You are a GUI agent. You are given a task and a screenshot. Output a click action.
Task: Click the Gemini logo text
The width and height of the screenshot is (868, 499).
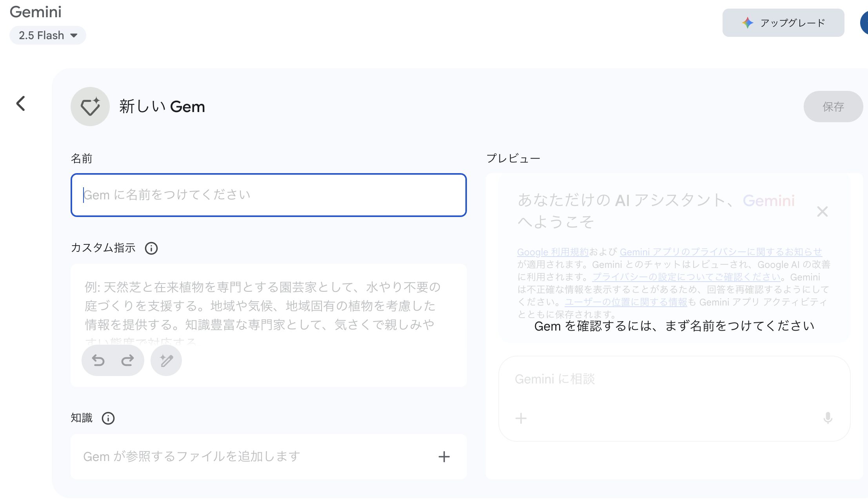pos(36,12)
